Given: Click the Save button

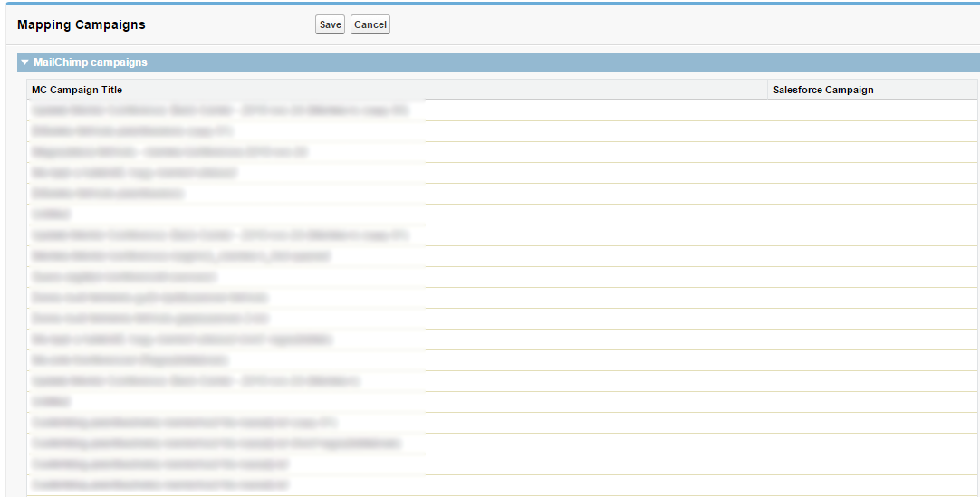Looking at the screenshot, I should 330,24.
